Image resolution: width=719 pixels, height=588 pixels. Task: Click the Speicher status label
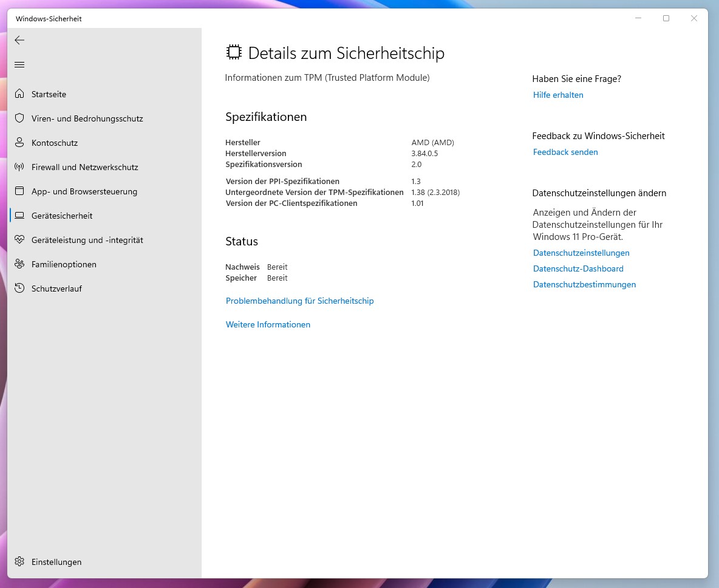(240, 278)
